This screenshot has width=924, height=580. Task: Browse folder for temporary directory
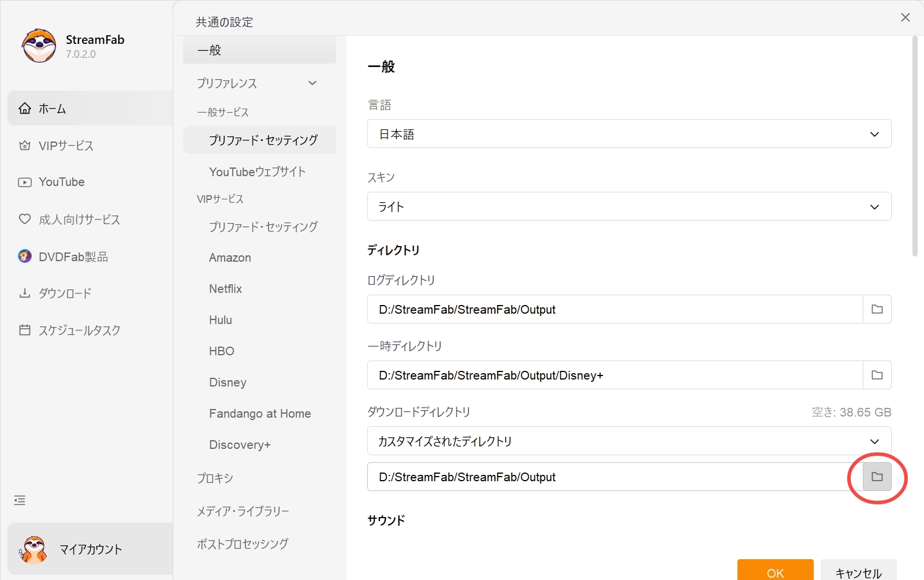tap(877, 375)
